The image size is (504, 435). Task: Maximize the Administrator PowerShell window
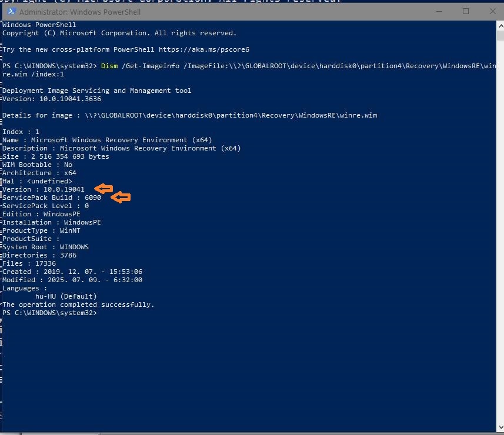466,11
